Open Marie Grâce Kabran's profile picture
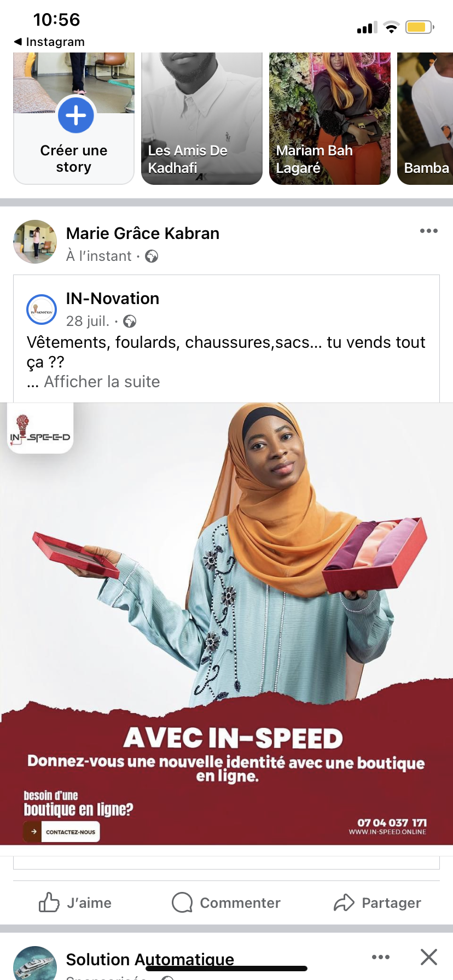 (x=35, y=242)
